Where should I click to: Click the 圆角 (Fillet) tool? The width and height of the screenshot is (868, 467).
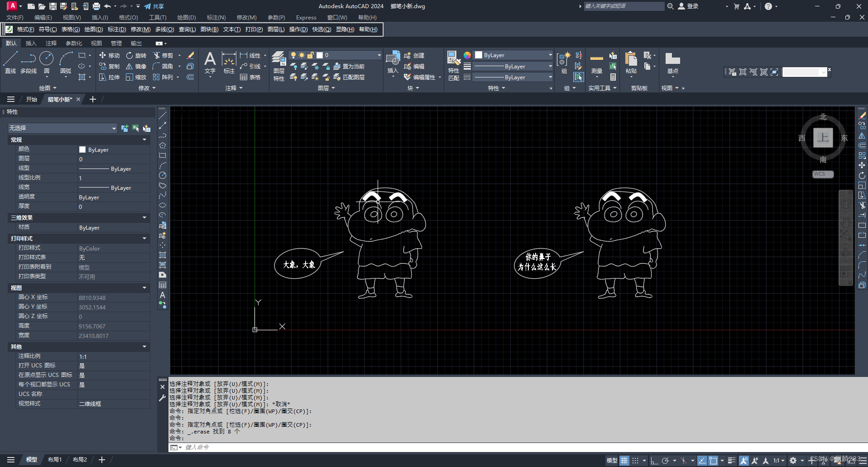163,66
